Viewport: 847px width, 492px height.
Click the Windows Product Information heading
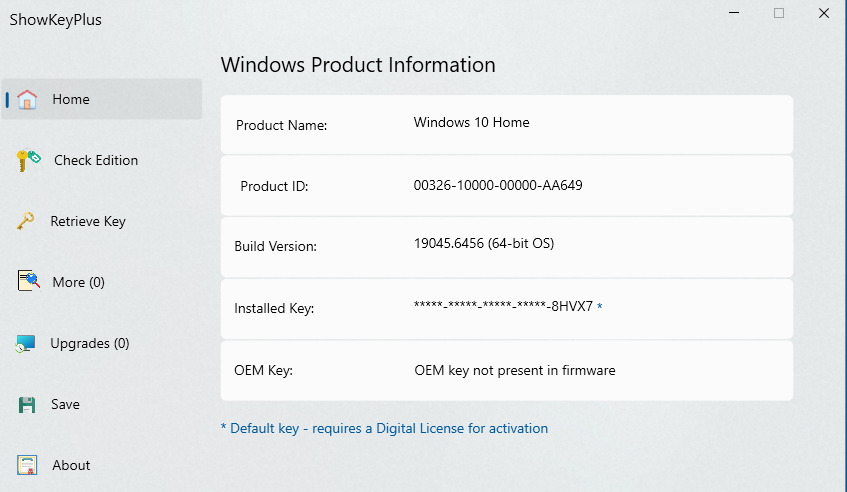(x=358, y=65)
